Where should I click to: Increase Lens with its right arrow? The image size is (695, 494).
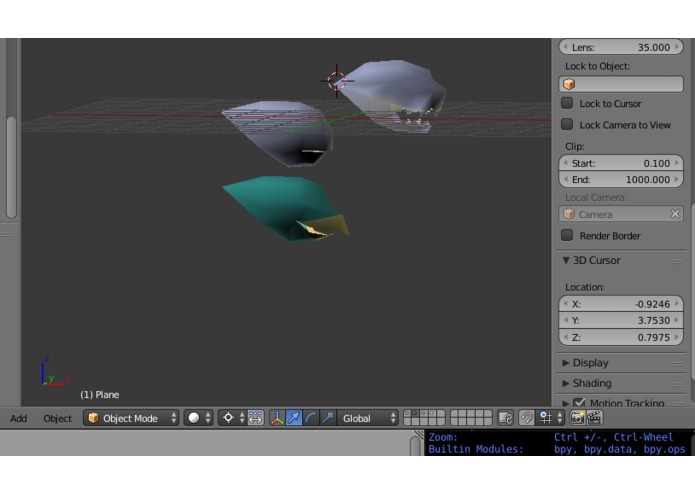coord(677,47)
